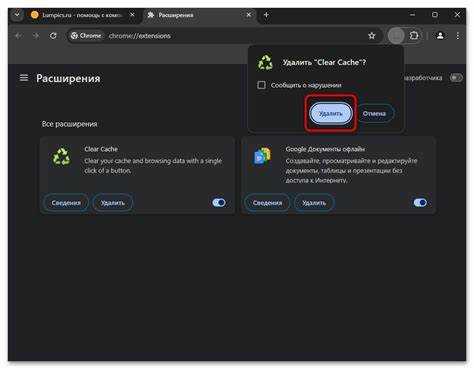Bookmark this page with the star icon
474x369 pixels.
[x=372, y=36]
